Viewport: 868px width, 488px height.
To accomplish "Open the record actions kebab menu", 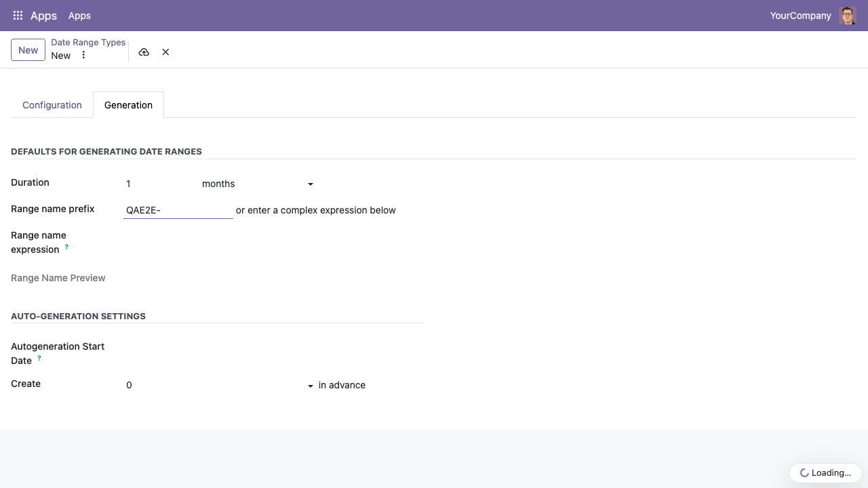I will click(83, 56).
